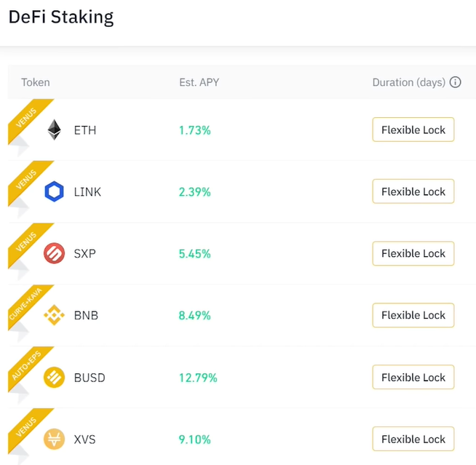
Task: Click the red SXP token icon
Action: point(54,253)
